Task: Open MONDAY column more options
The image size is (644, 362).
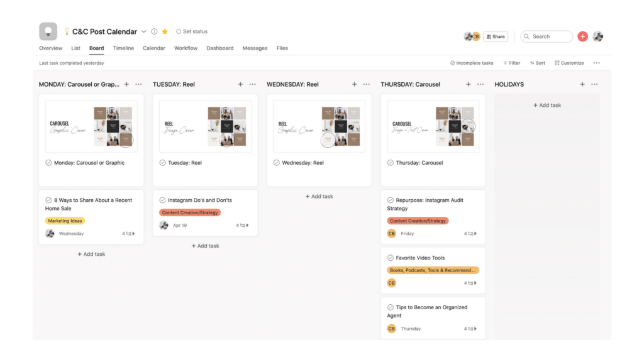Action: pyautogui.click(x=138, y=84)
